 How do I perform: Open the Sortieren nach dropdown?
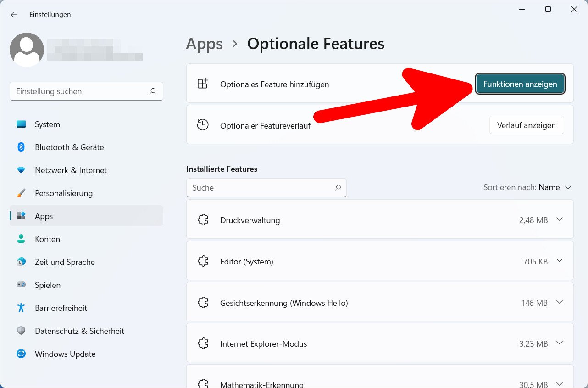point(527,187)
